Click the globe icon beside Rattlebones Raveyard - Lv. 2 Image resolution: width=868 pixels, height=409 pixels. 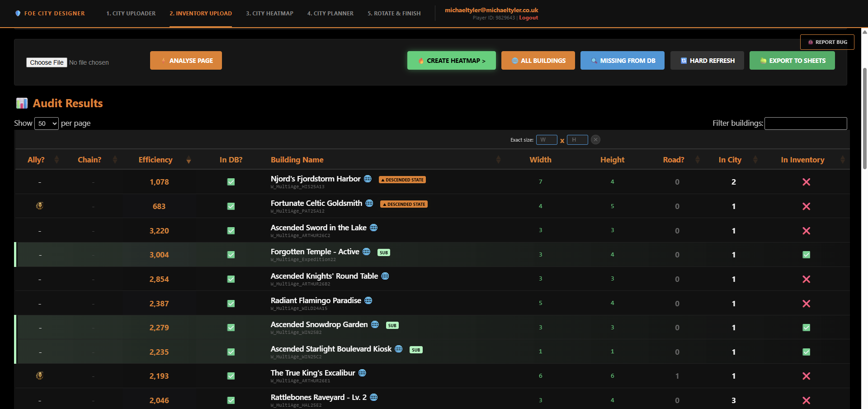[373, 397]
